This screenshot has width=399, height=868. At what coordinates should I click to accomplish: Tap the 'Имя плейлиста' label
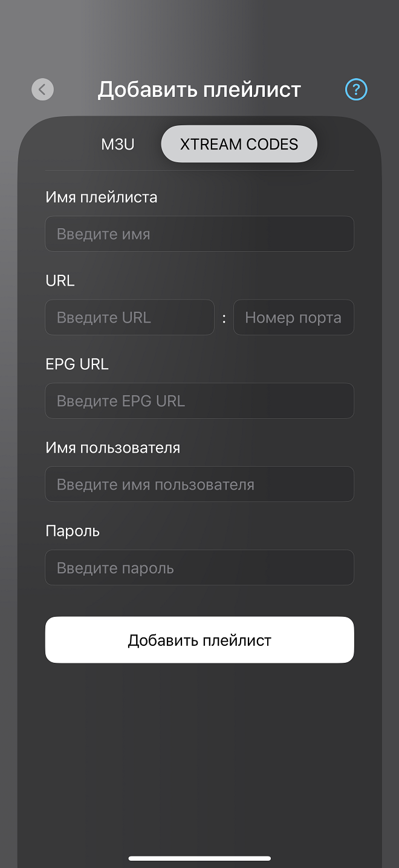click(x=102, y=197)
